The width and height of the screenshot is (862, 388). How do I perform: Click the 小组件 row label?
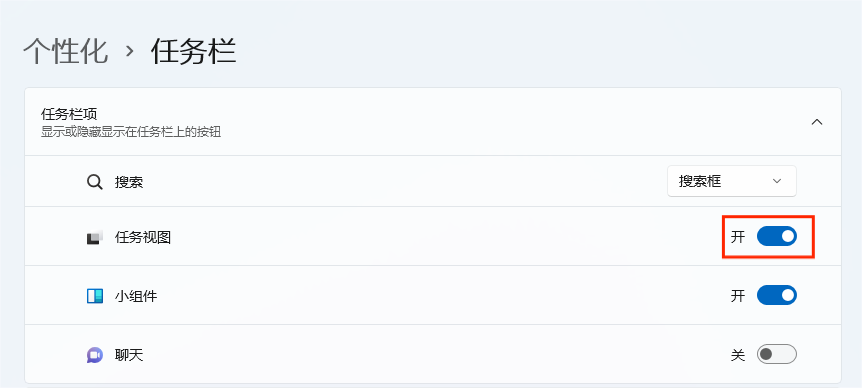coord(136,296)
